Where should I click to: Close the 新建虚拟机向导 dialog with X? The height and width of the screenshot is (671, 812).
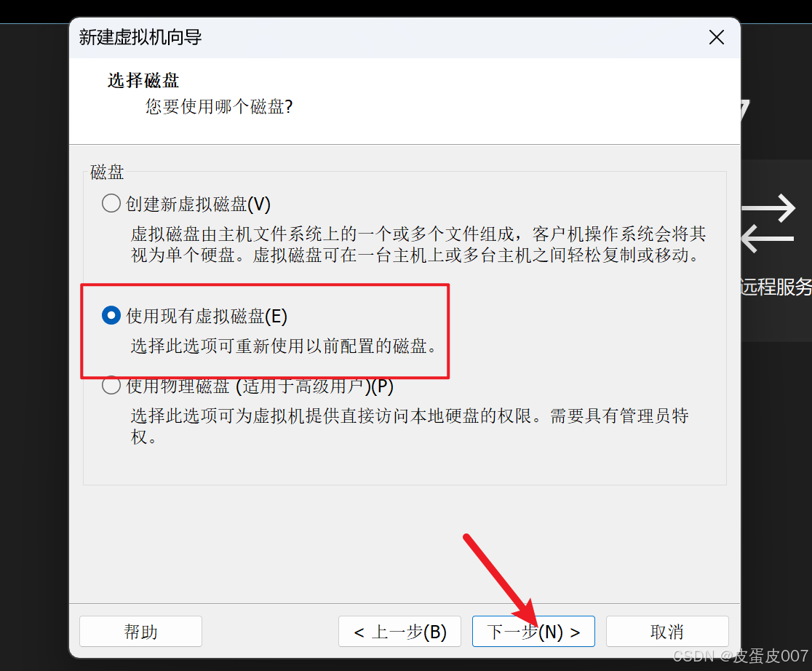point(717,37)
